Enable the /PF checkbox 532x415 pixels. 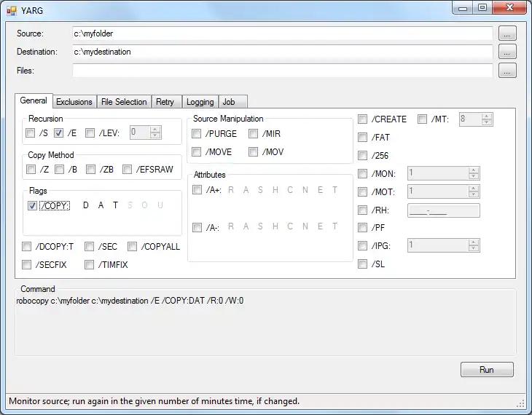[363, 227]
